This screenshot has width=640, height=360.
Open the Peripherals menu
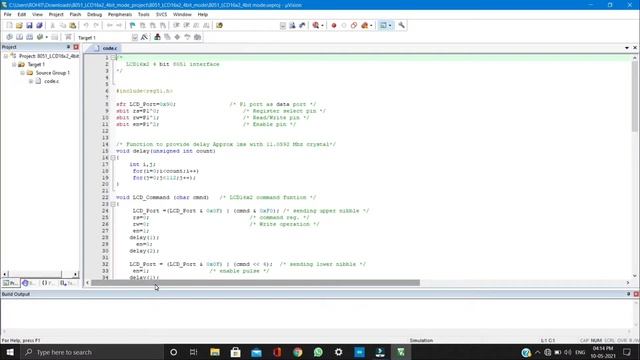[120, 14]
